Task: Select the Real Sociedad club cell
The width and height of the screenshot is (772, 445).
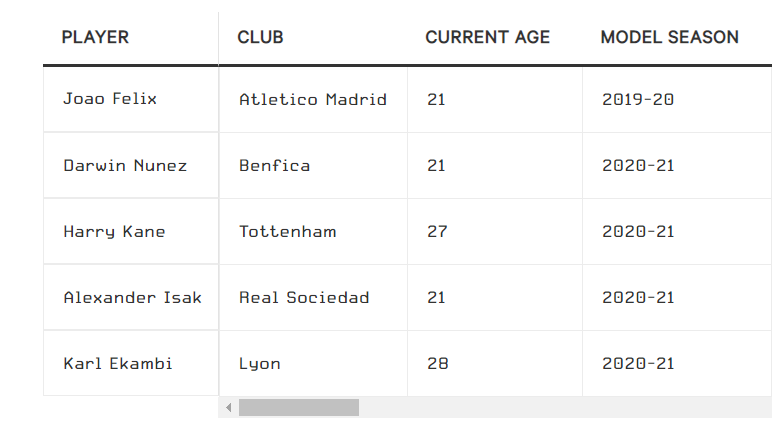Action: (x=304, y=297)
